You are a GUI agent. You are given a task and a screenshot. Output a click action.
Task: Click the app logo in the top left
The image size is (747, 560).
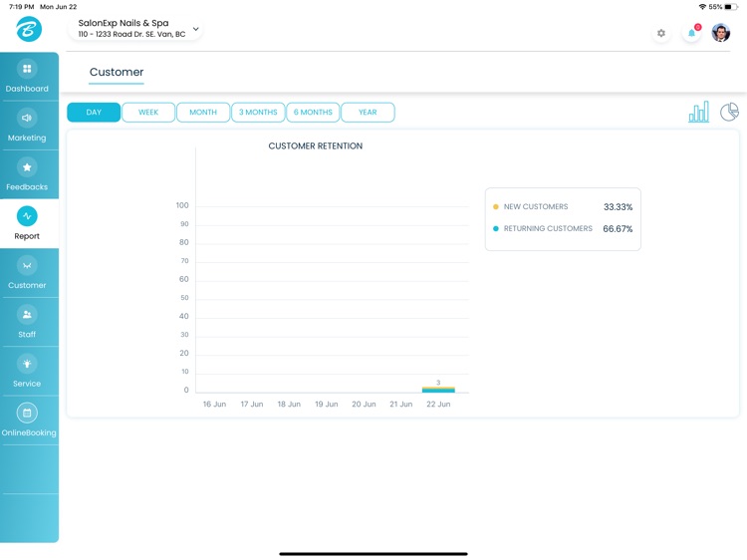(x=29, y=29)
